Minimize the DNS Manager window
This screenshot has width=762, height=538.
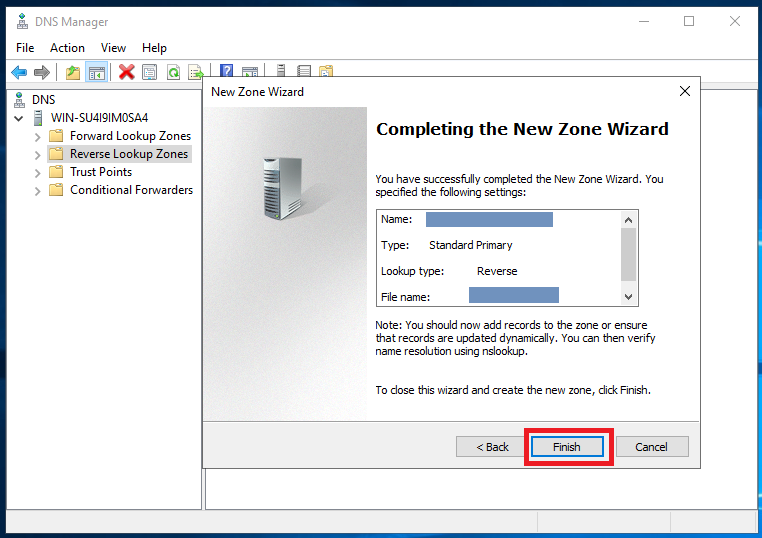644,21
